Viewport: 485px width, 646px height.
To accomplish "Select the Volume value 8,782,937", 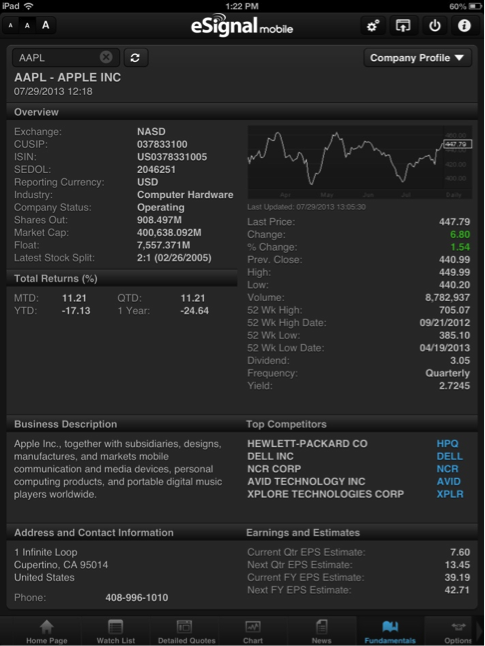I will [448, 297].
